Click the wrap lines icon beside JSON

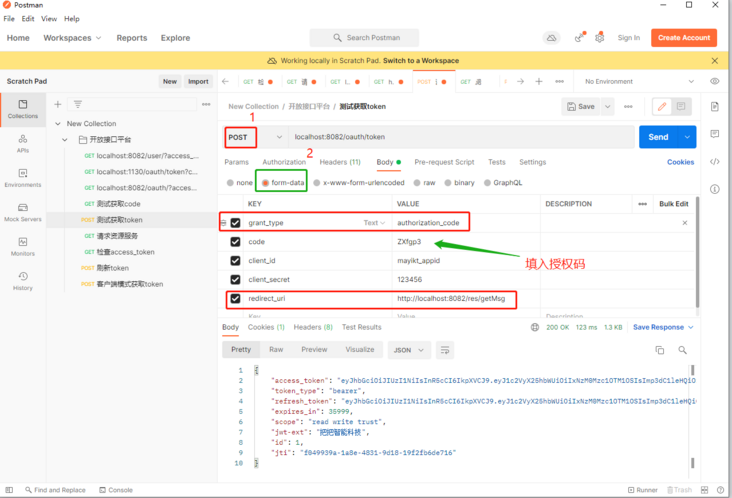coord(445,350)
